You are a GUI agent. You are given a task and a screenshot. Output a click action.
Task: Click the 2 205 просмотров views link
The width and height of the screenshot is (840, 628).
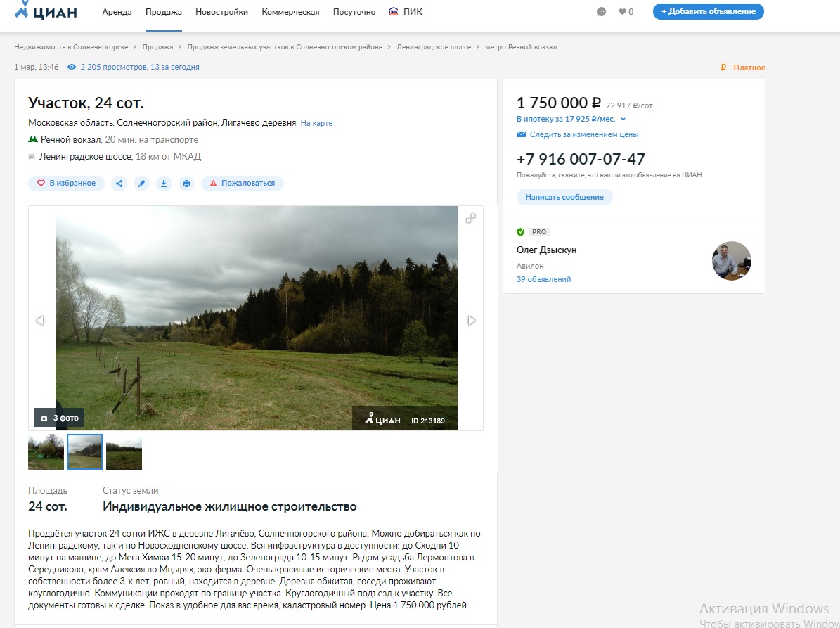click(x=140, y=67)
